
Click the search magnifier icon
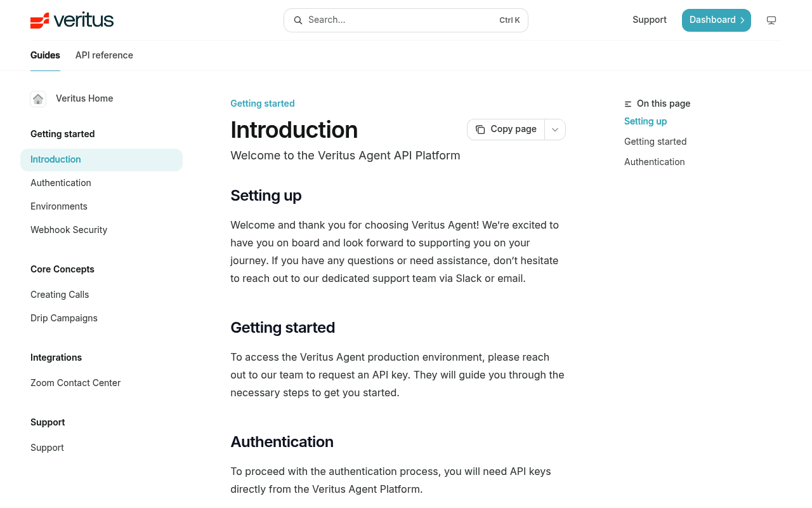tap(298, 20)
